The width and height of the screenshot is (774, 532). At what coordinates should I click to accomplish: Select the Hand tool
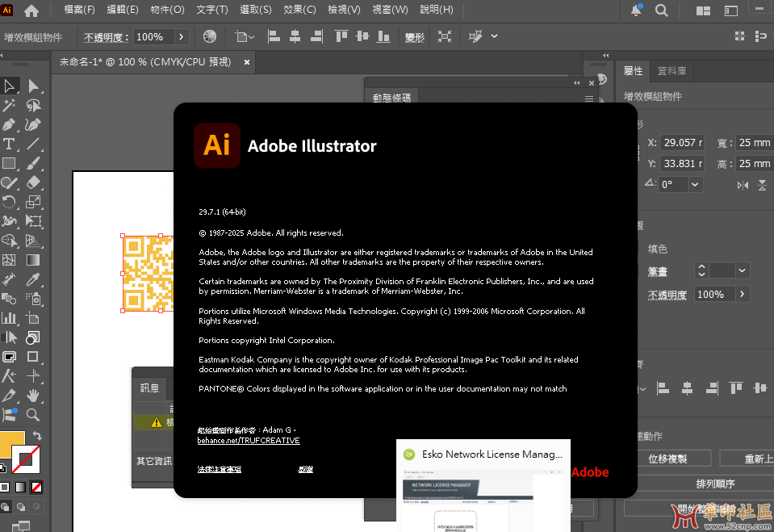[x=33, y=396]
